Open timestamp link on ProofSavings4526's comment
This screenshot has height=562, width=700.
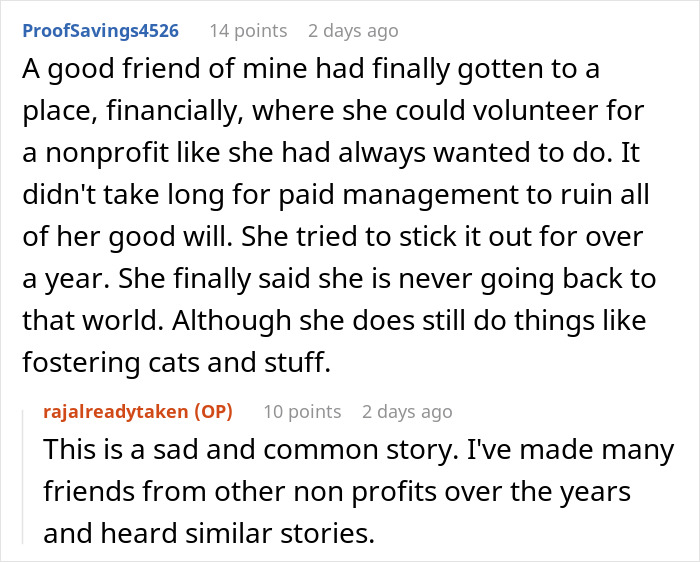tap(352, 31)
